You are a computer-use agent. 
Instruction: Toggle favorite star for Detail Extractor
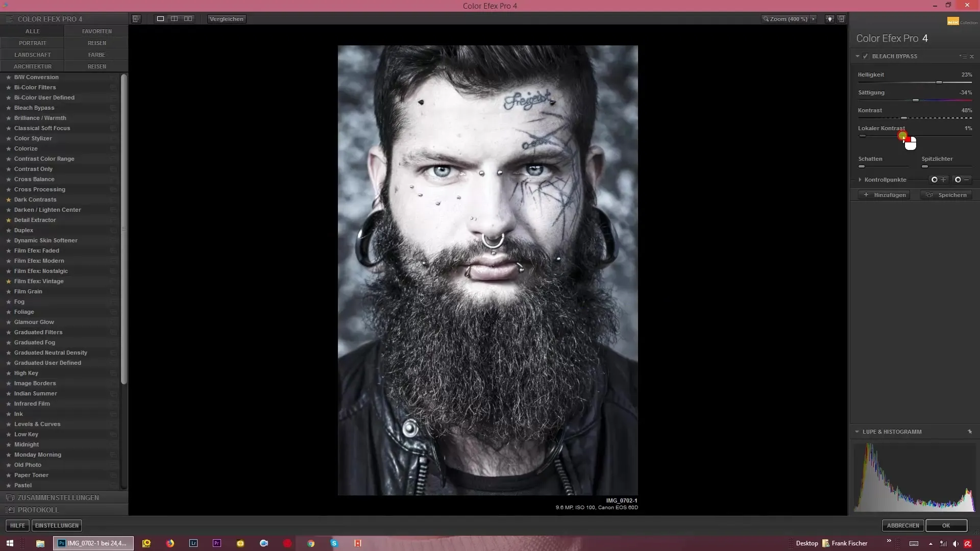point(9,220)
